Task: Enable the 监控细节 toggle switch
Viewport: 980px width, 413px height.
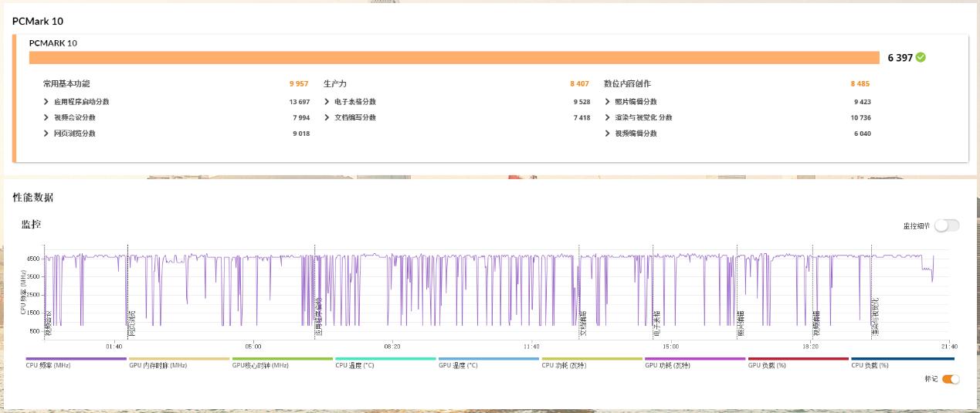Action: tap(947, 225)
